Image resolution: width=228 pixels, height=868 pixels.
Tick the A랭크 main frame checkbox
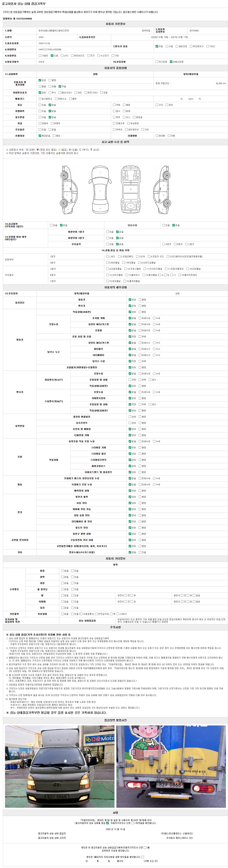click(163, 244)
